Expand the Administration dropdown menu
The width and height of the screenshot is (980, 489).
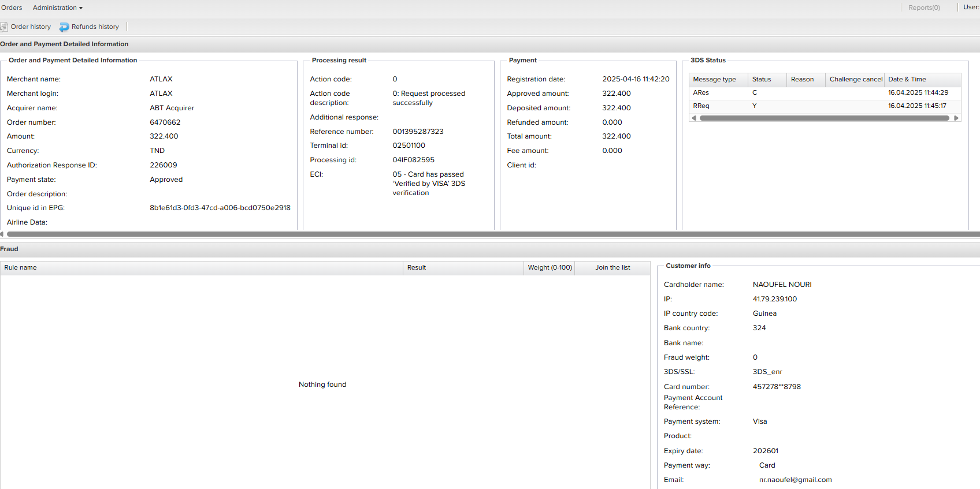57,8
